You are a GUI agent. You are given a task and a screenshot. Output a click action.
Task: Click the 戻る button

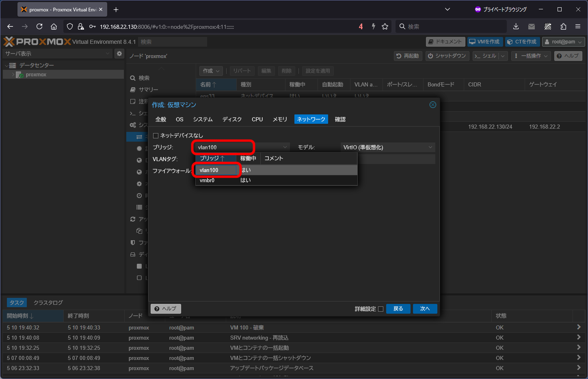[398, 309]
